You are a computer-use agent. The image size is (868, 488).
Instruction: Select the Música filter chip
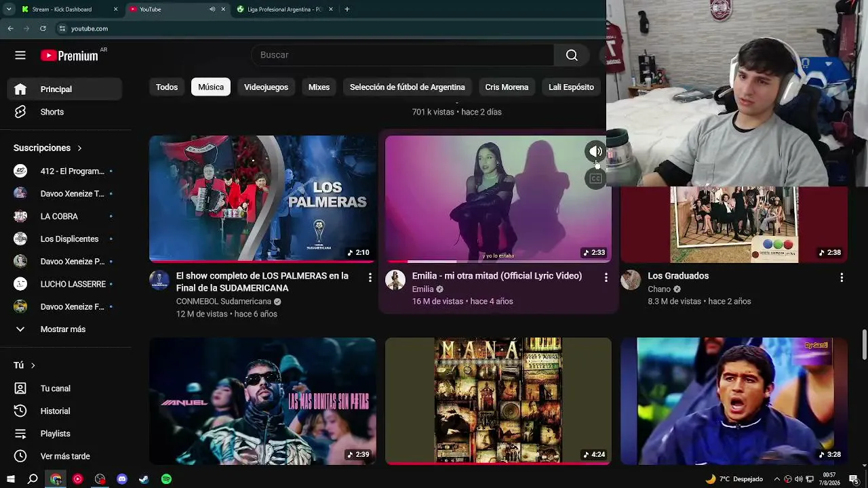tap(211, 87)
